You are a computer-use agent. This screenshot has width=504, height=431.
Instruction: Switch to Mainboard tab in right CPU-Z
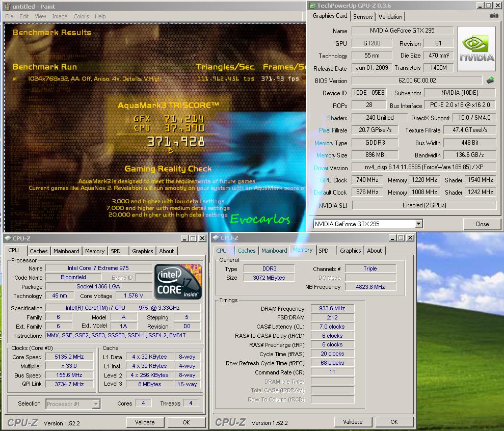pyautogui.click(x=274, y=250)
